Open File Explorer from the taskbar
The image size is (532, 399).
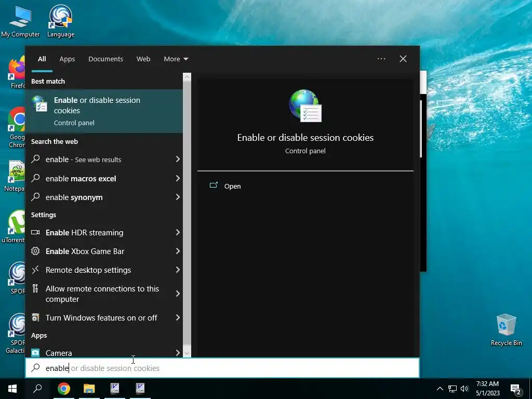pyautogui.click(x=89, y=389)
